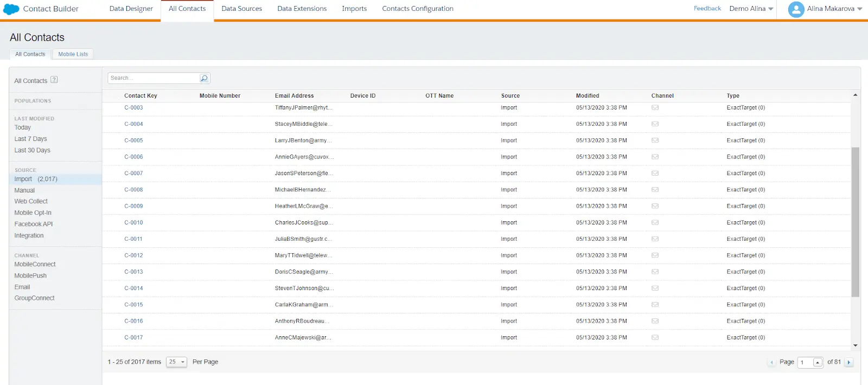
Task: Click the Salesforce cloud logo
Action: point(11,9)
